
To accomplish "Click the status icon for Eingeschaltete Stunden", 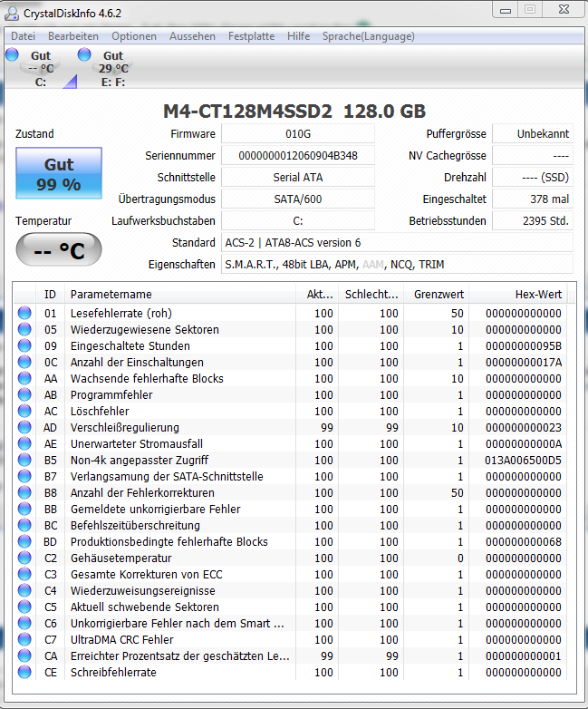I will tap(24, 345).
